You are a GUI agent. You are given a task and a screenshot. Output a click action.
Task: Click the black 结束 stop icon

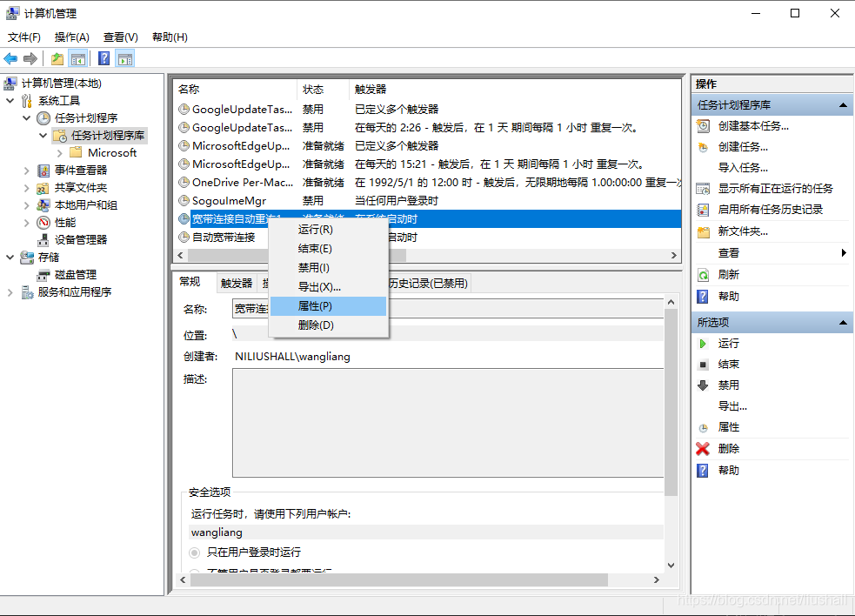click(x=703, y=365)
